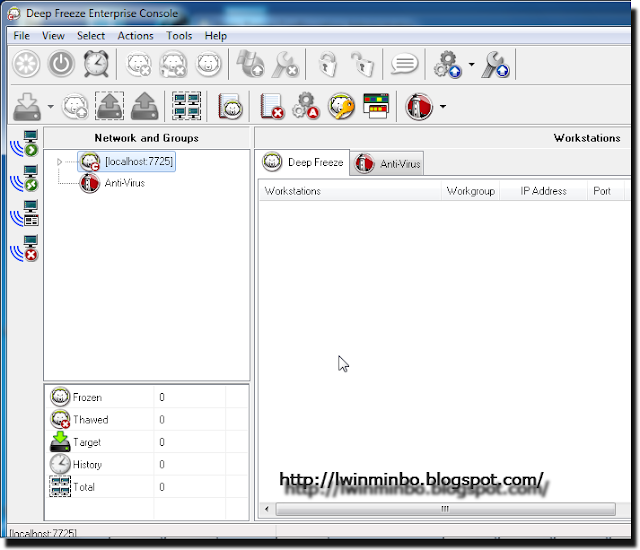This screenshot has width=640, height=550.
Task: Click the History status row
Action: (147, 464)
